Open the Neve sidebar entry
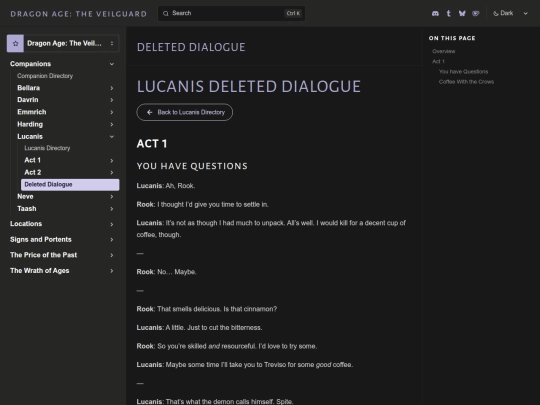This screenshot has height=405, width=540. pos(25,196)
